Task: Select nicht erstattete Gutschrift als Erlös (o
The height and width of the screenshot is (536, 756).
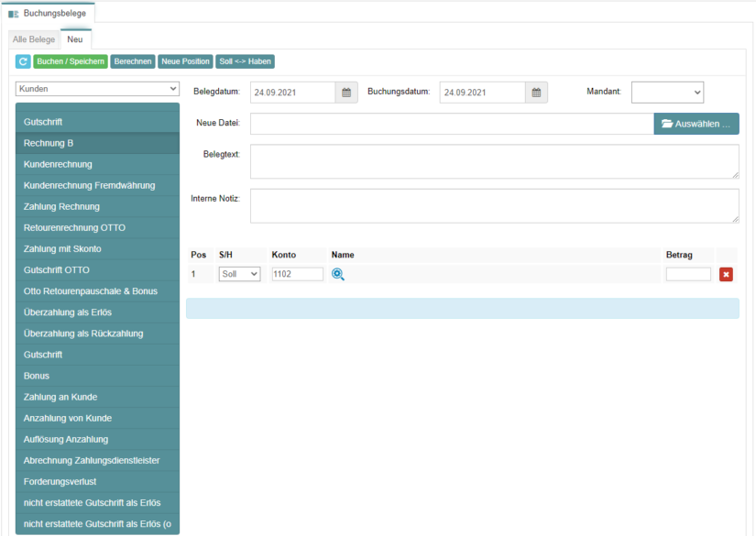Action: [97, 524]
